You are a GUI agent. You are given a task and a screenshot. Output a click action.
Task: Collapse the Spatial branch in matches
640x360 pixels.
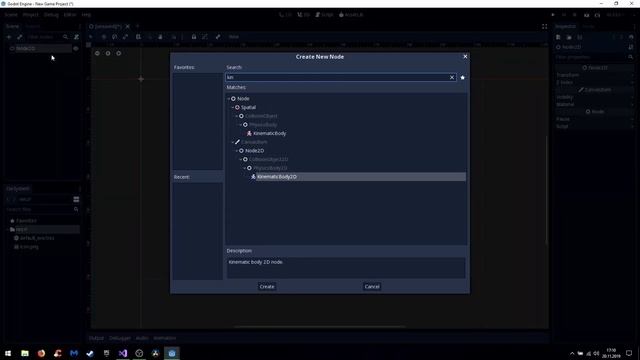coord(233,107)
